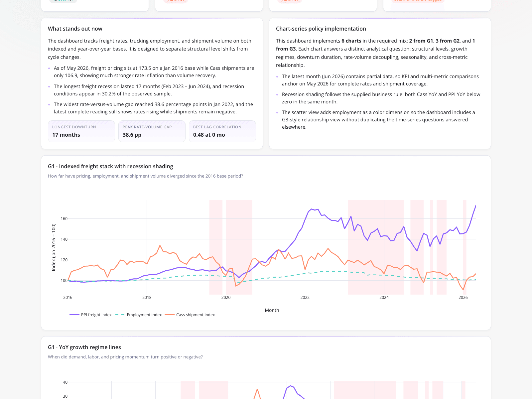The height and width of the screenshot is (399, 532).
Task: Click the 'Index (Jan 2016 = 100)' axis title
Action: 54,247
